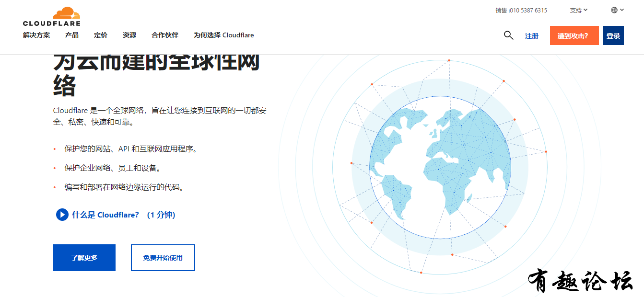The height and width of the screenshot is (297, 644).
Task: Click the sales phone number 010 5387 6315
Action: pos(527,10)
